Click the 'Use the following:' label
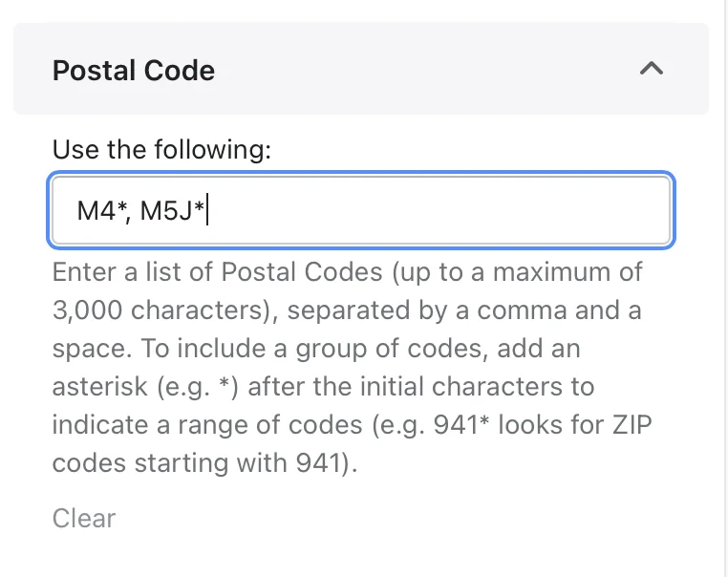 (162, 149)
